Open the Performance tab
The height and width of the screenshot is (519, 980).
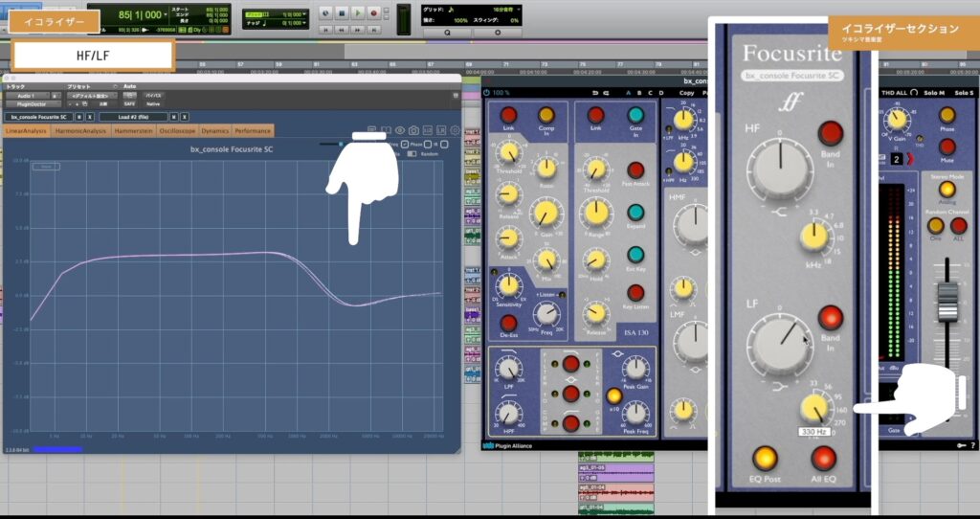(x=253, y=131)
